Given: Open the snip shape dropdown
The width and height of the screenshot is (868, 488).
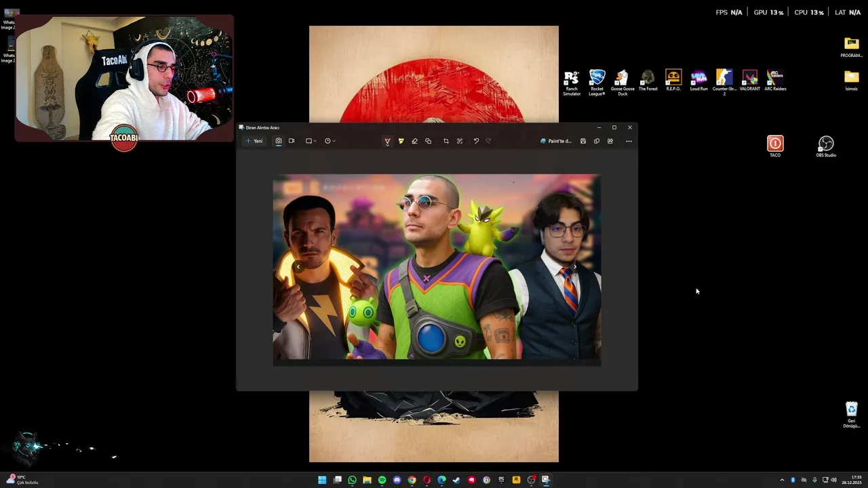Looking at the screenshot, I should (311, 141).
